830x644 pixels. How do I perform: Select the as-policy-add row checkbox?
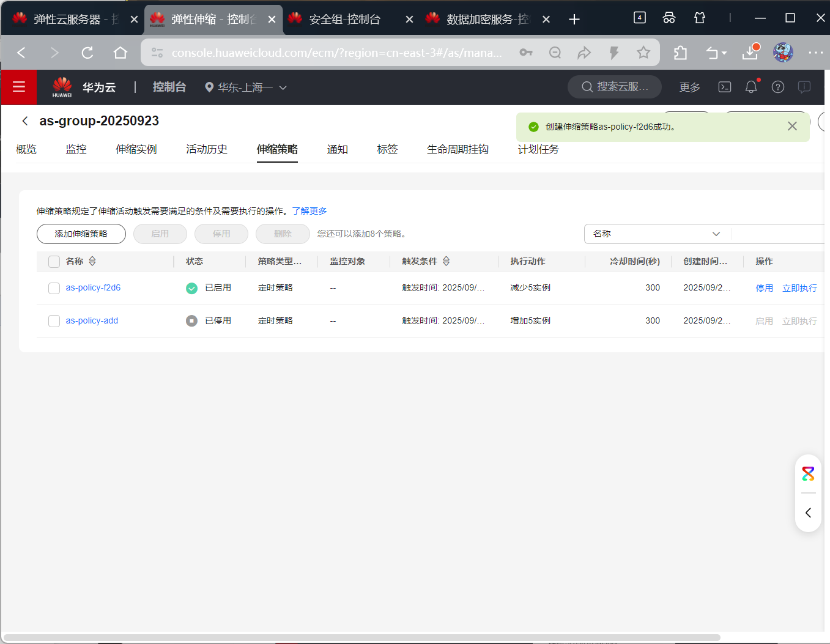coord(54,321)
